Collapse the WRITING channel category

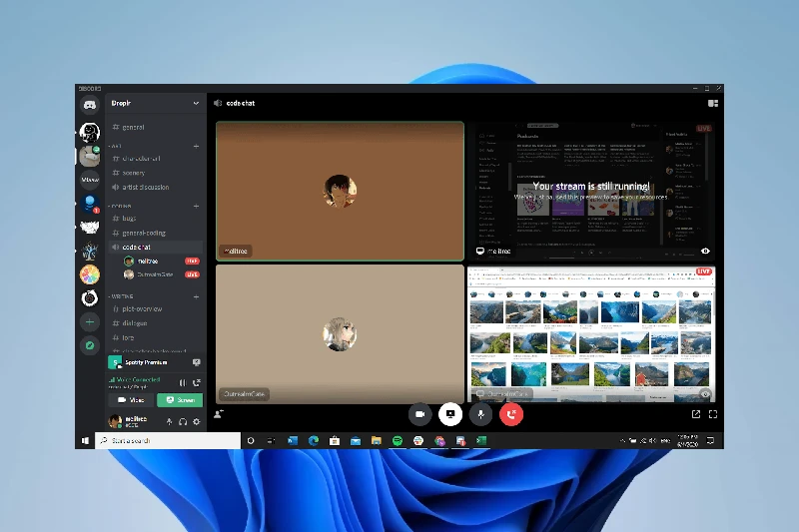click(x=121, y=296)
